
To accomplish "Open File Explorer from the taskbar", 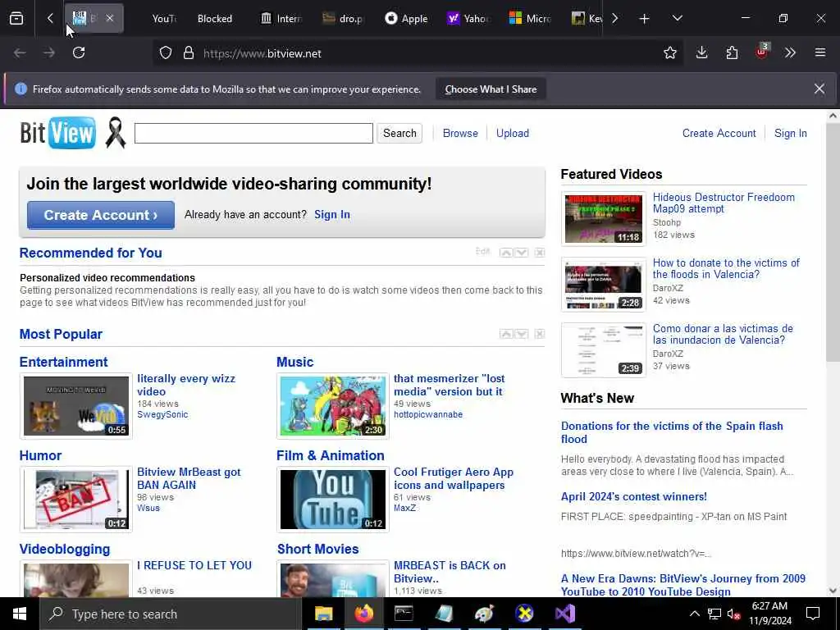I will pos(323,614).
